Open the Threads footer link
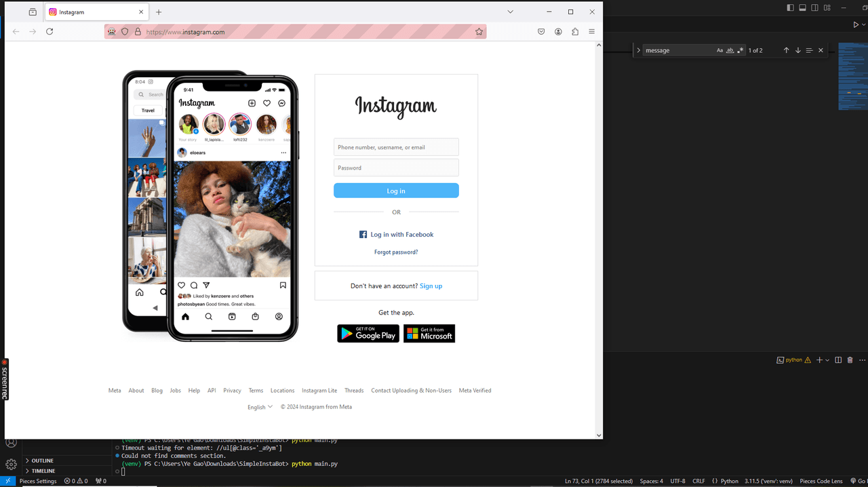Screen dimensions: 868x487 (354, 391)
